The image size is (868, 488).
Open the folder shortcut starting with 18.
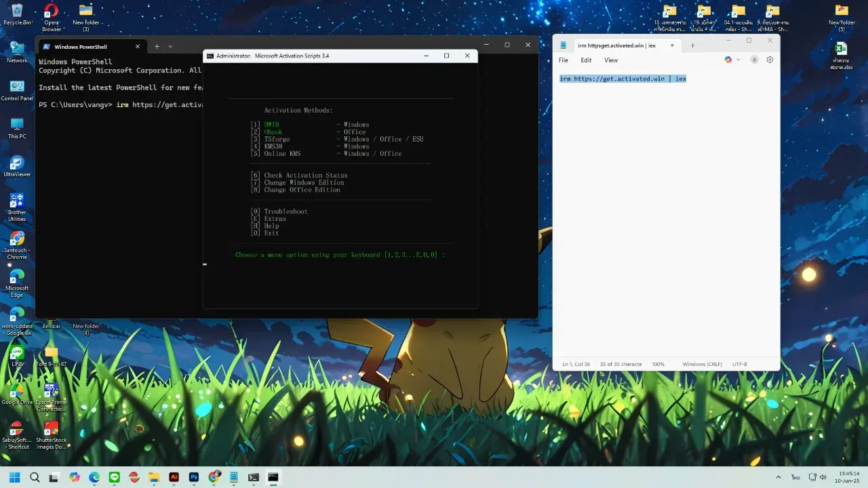pos(669,17)
